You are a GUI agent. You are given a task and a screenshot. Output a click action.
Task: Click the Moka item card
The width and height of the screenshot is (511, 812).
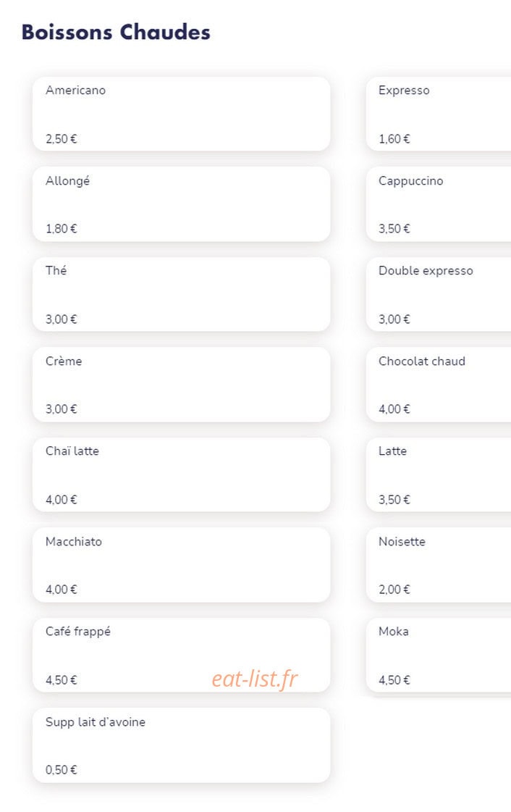coord(439,655)
